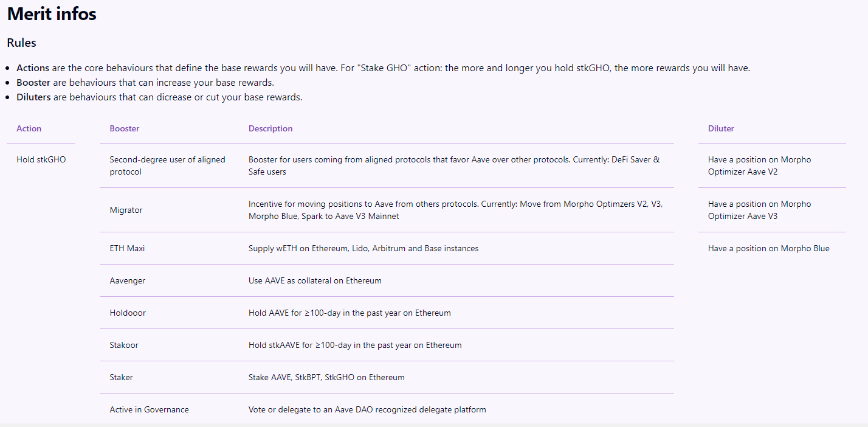Image resolution: width=868 pixels, height=427 pixels.
Task: Click 'Second-degree user of aligned protocol' booster
Action: pos(167,165)
